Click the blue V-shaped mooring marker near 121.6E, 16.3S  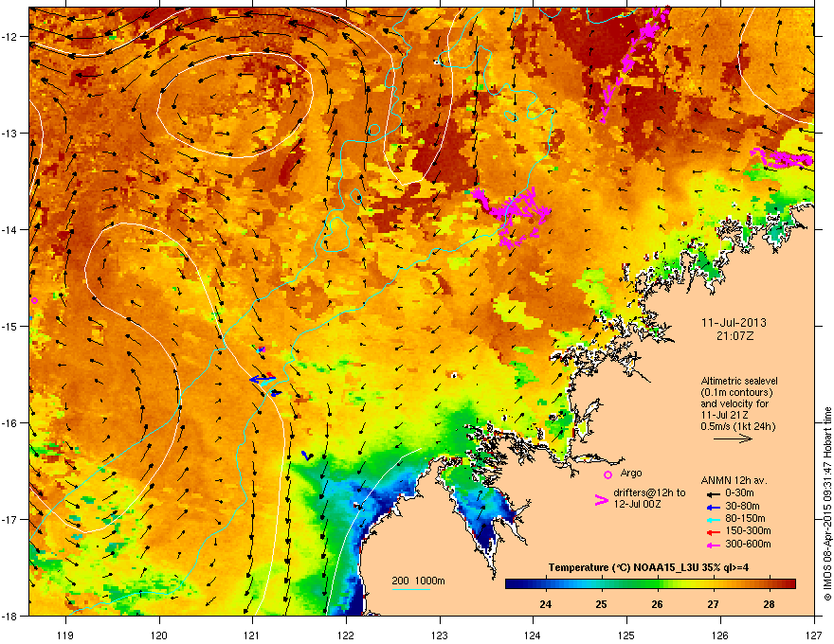[307, 456]
